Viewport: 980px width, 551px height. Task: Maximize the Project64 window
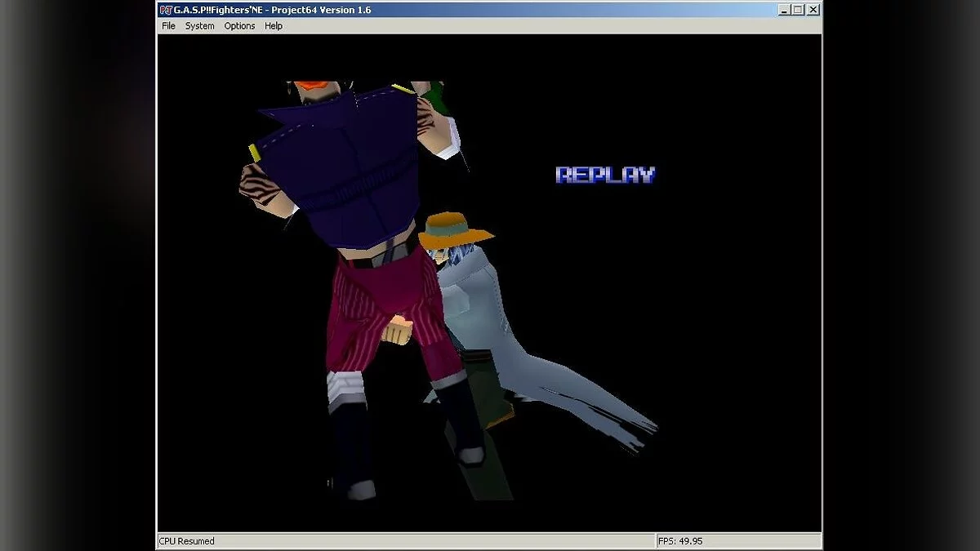[798, 10]
